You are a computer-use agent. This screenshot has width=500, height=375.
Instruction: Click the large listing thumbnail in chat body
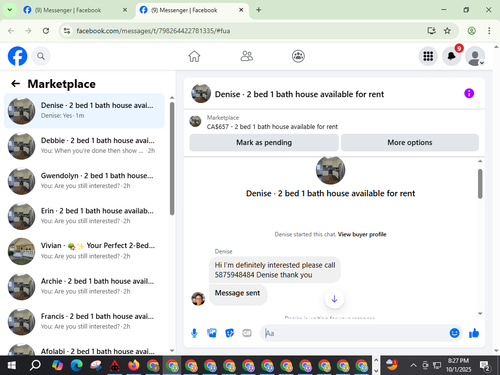click(330, 170)
